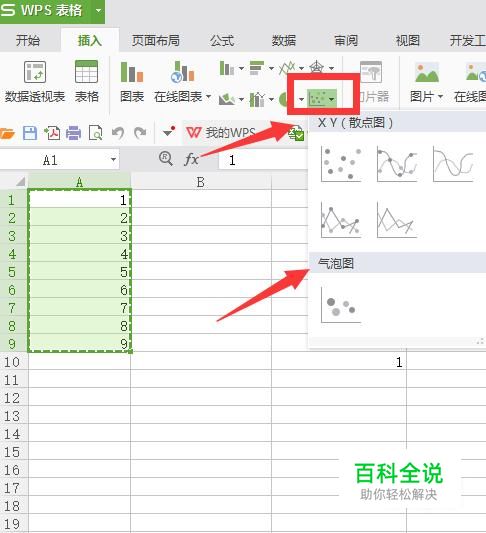
Task: Switch to the 审阅 tab
Action: click(345, 40)
